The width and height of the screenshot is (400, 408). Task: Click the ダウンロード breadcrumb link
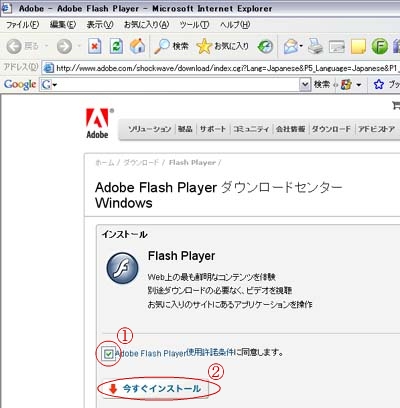click(x=141, y=163)
